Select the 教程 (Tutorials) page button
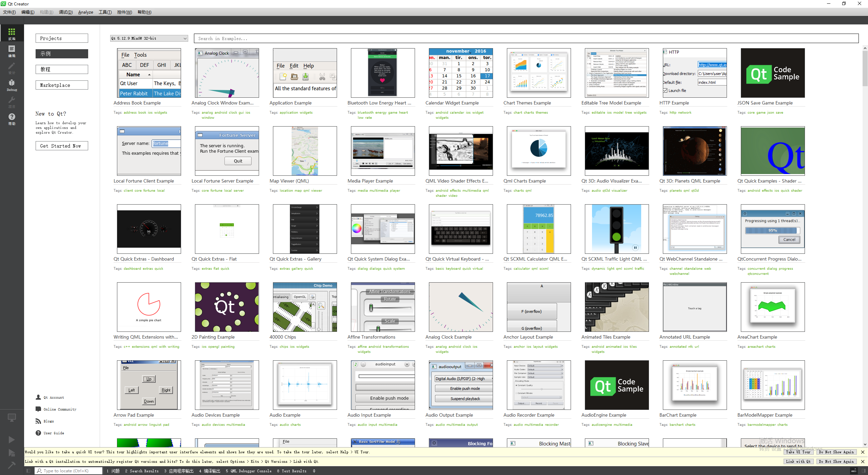The height and width of the screenshot is (475, 868). [x=62, y=69]
